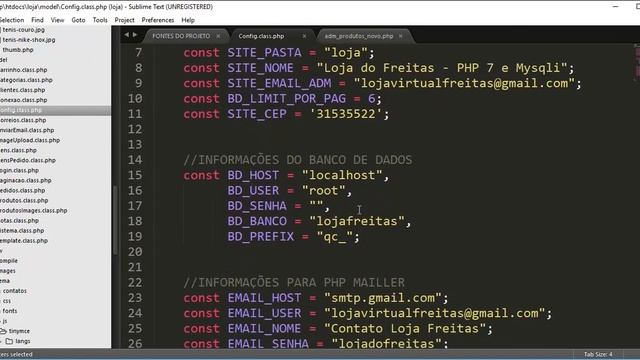Open the Help menu
Viewport: 640px width, 360px height.
tap(188, 20)
